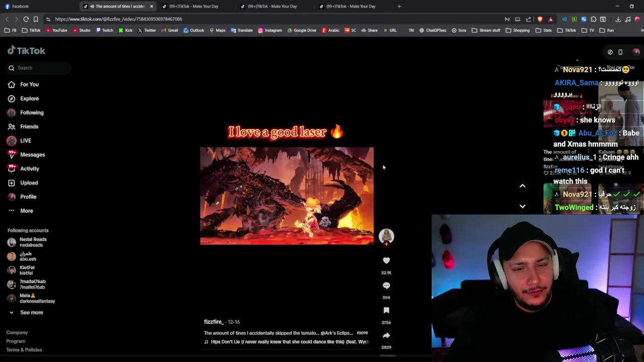This screenshot has height=362, width=644.
Task: Open the Hips Don't Lie sound link
Action: [286, 342]
